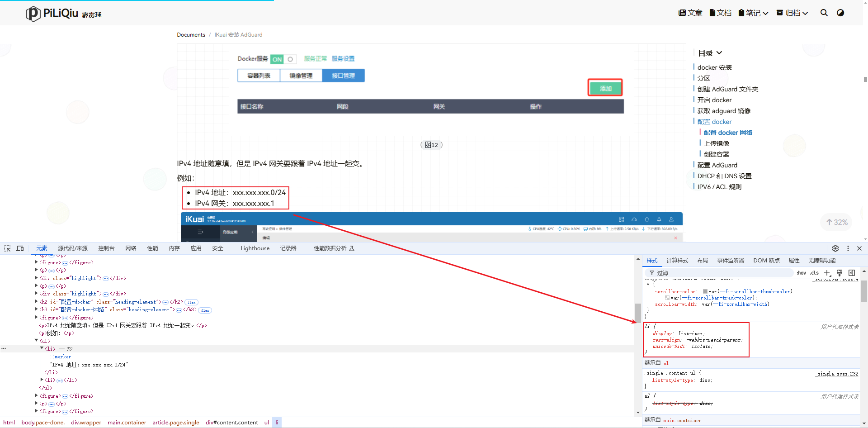Open the 归档 dropdown menu
868x428 pixels.
[792, 13]
